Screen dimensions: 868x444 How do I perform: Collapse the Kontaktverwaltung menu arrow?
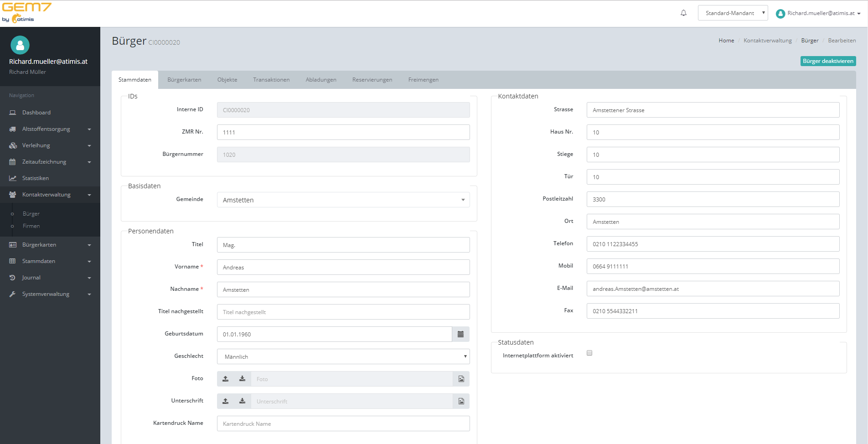click(x=89, y=195)
